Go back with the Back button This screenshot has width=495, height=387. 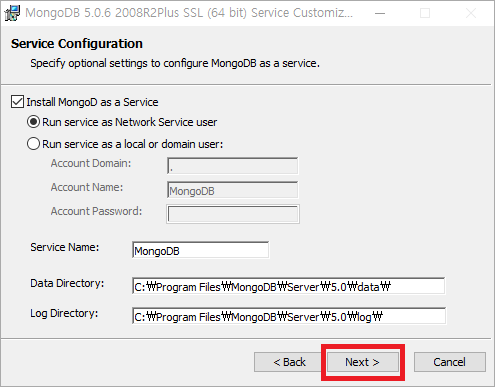pos(289,362)
